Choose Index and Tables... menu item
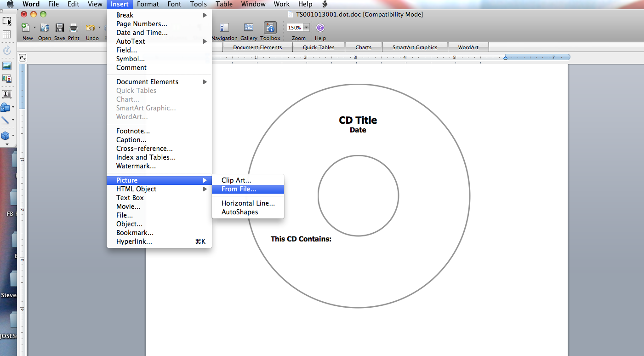Screen dimensions: 644x356 tap(159, 157)
